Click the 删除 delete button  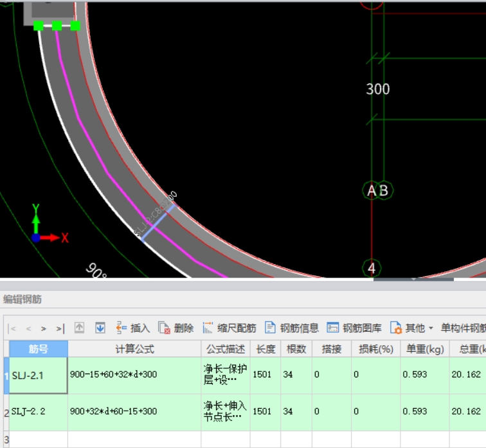click(175, 328)
